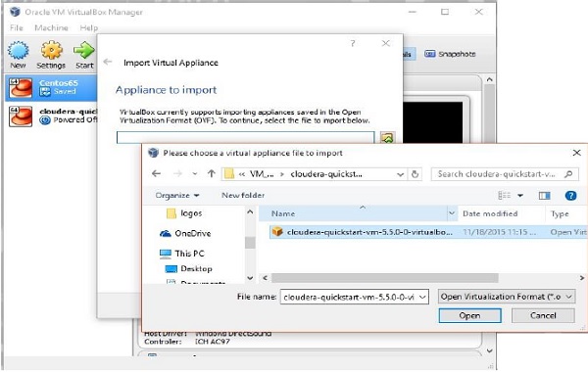This screenshot has width=588, height=372.
Task: Toggle the preview pane icon
Action: (x=544, y=195)
